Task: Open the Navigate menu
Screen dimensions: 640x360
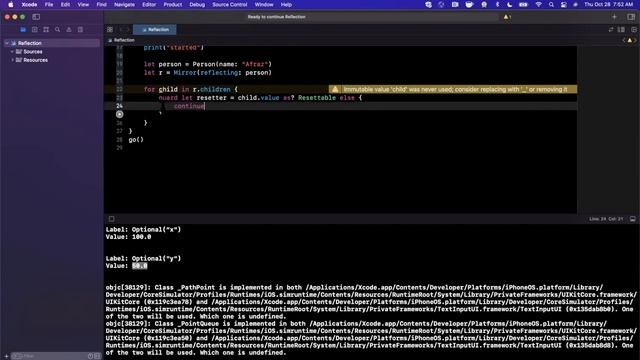Action: [x=124, y=4]
